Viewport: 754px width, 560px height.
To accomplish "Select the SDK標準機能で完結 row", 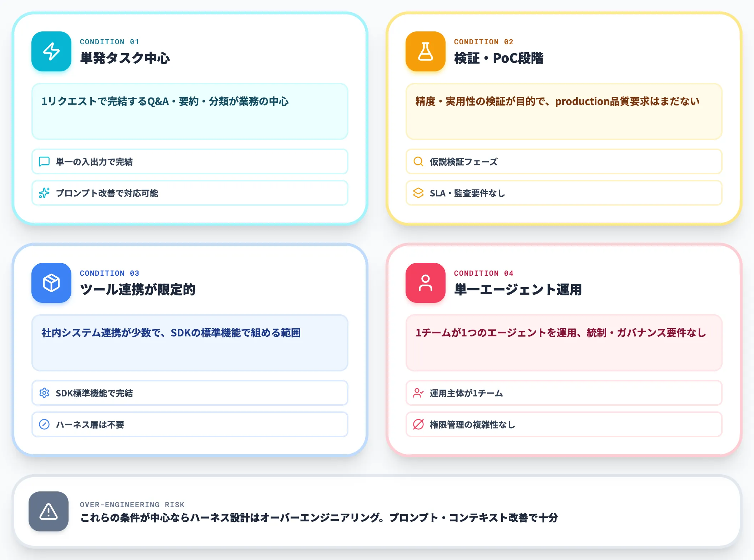I will click(190, 393).
